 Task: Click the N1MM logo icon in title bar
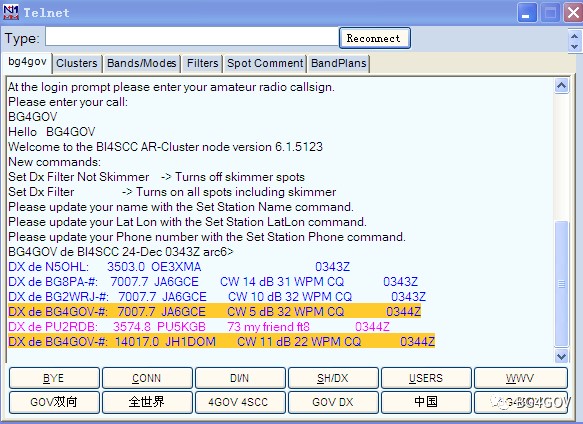pyautogui.click(x=11, y=12)
